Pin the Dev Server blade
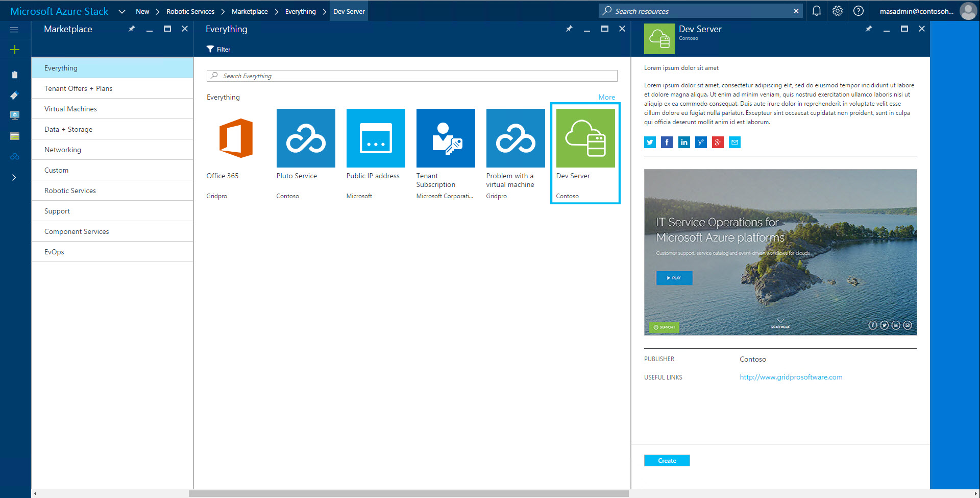Image resolution: width=980 pixels, height=498 pixels. pos(869,29)
